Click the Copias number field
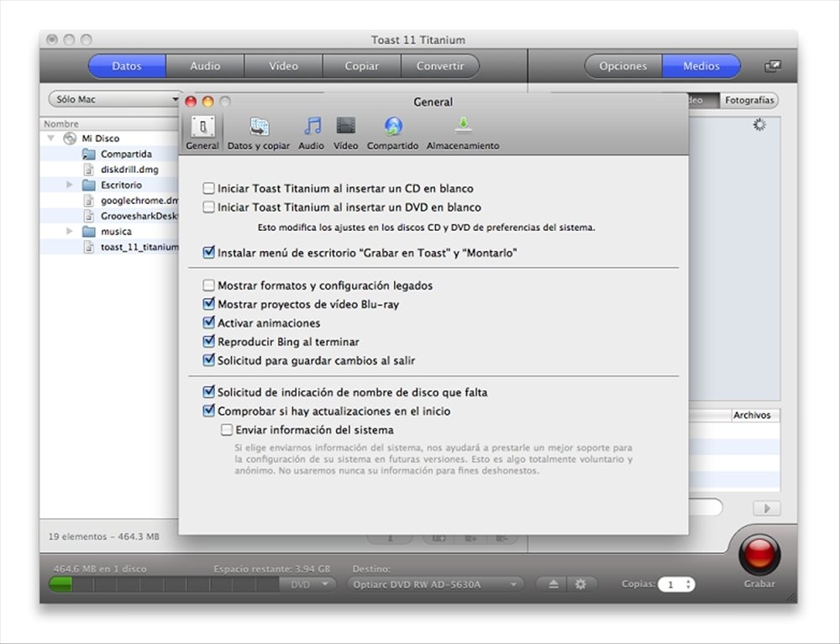 [670, 584]
